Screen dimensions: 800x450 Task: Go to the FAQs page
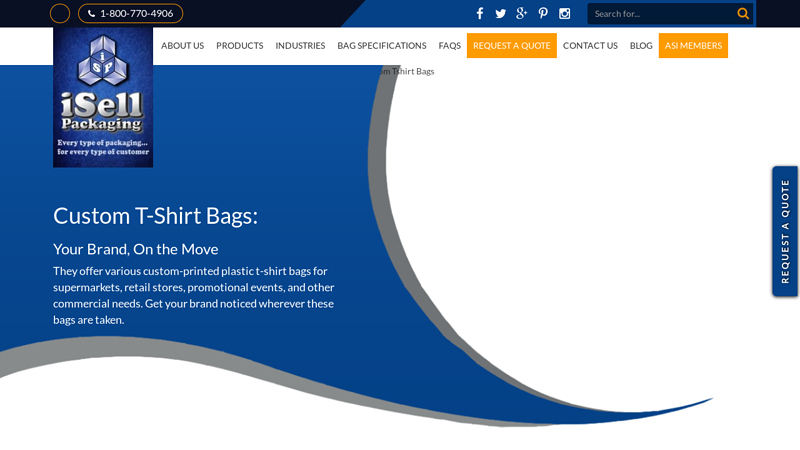pos(449,46)
